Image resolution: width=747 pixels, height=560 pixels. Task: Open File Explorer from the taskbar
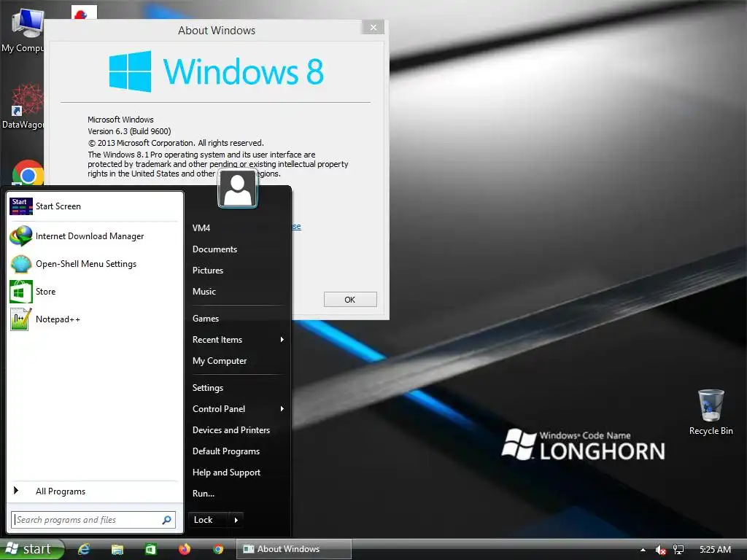[x=117, y=549]
